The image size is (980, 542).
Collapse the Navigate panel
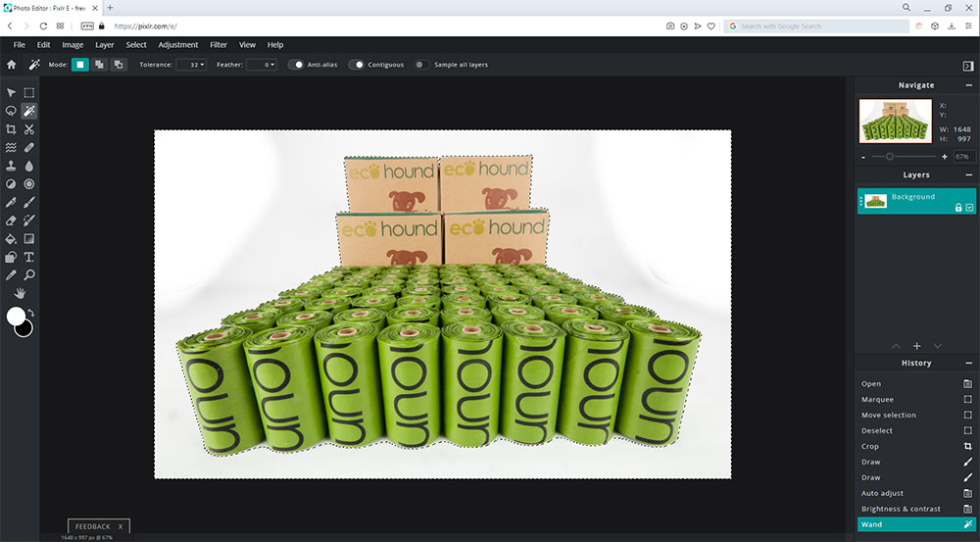tap(969, 85)
